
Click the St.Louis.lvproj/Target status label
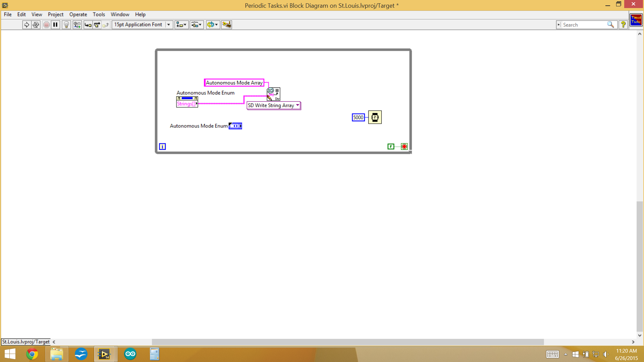click(x=26, y=342)
